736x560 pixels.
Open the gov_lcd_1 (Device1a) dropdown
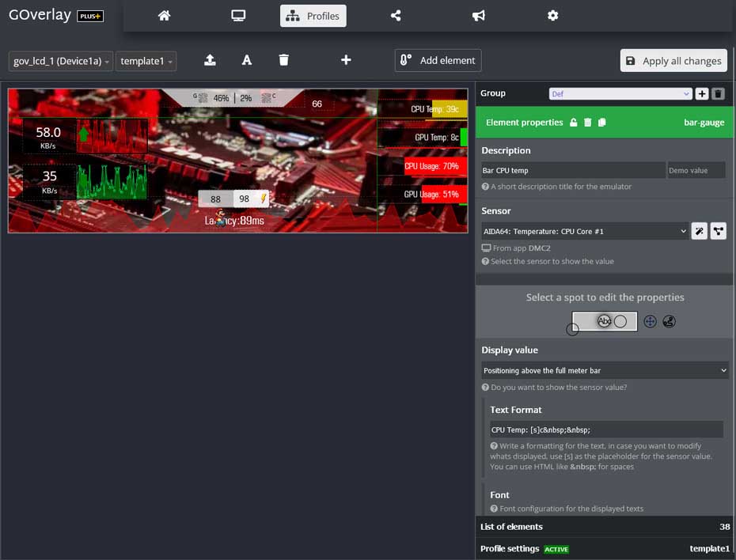[x=61, y=61]
